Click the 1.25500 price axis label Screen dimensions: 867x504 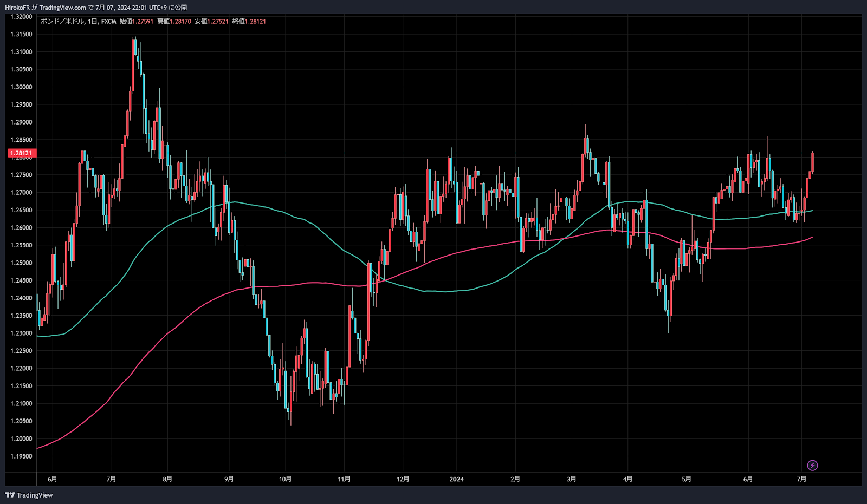click(x=21, y=245)
